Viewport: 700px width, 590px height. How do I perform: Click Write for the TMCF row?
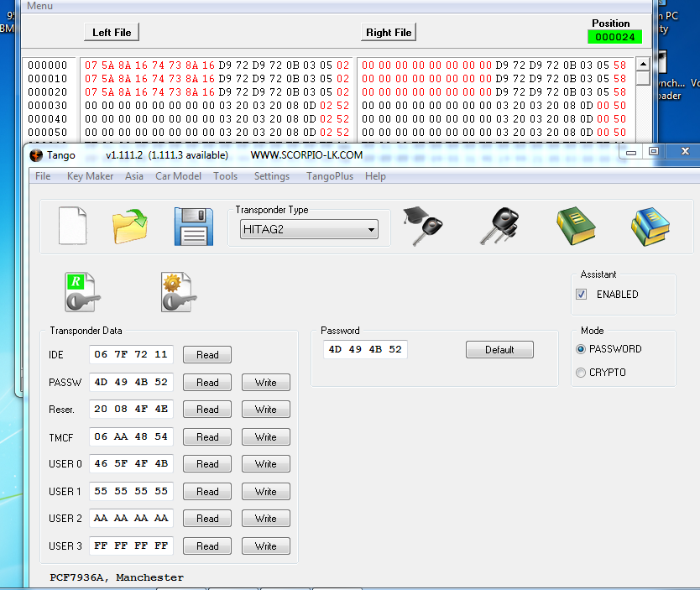pos(265,437)
